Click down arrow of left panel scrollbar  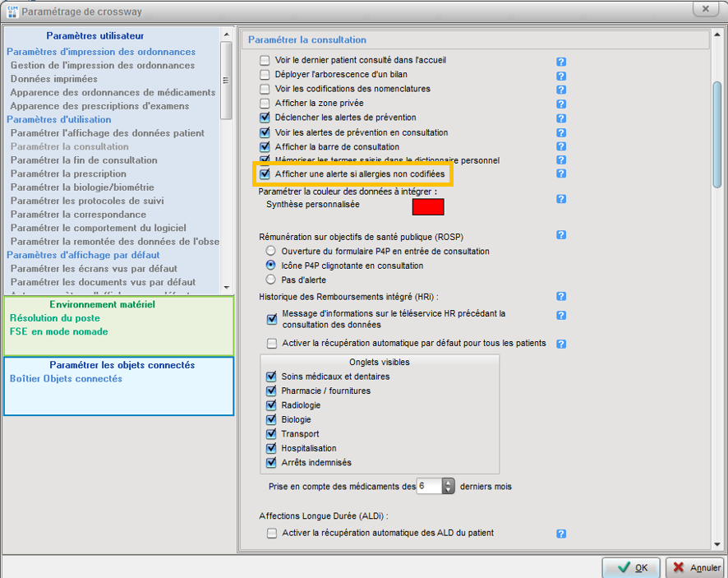click(x=227, y=288)
